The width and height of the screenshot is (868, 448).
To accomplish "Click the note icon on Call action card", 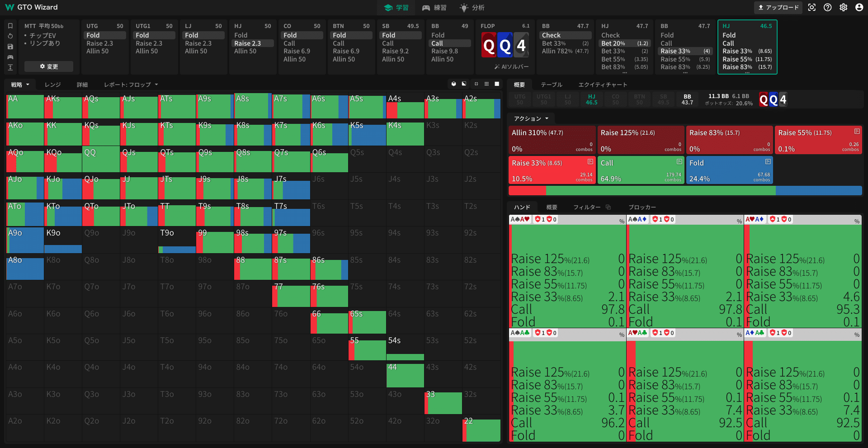I will point(679,162).
